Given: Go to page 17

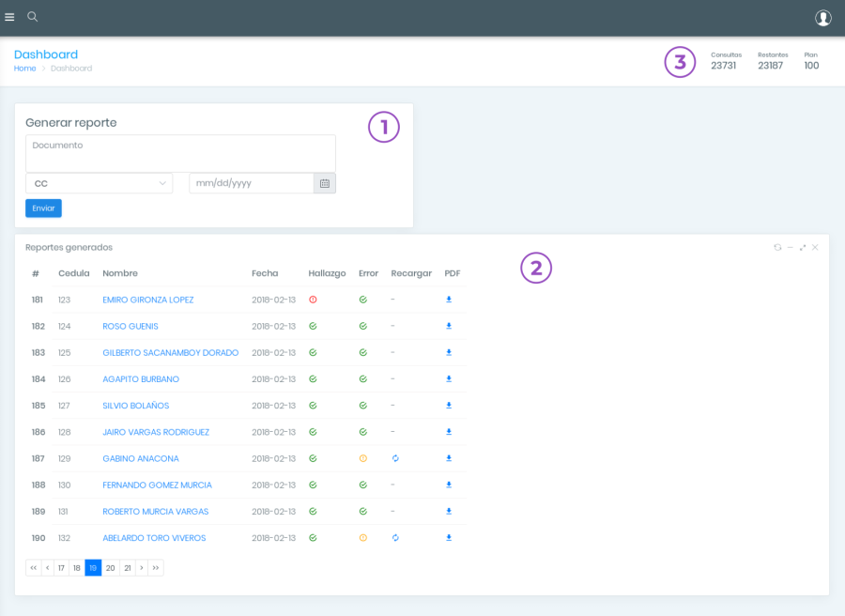Looking at the screenshot, I should pos(61,567).
